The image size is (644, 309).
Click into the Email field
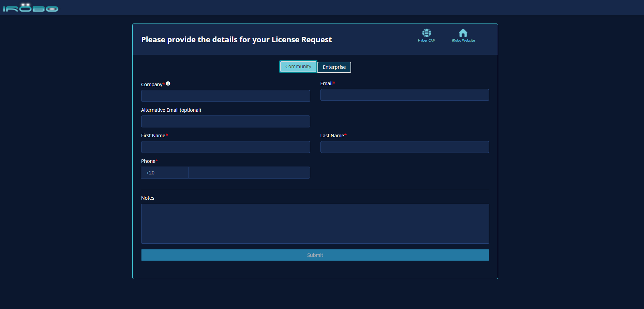point(404,95)
